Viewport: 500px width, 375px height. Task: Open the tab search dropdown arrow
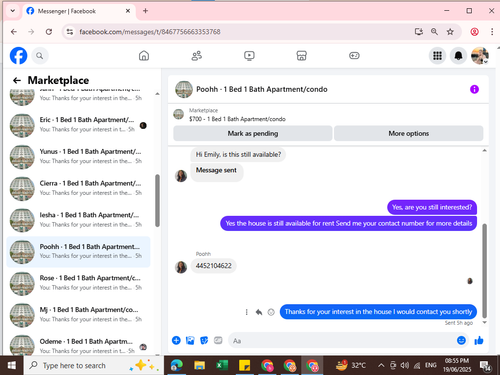(x=13, y=11)
